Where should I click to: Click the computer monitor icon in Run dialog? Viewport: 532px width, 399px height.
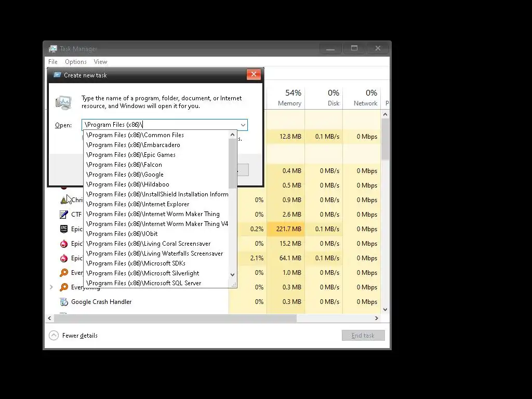[64, 102]
